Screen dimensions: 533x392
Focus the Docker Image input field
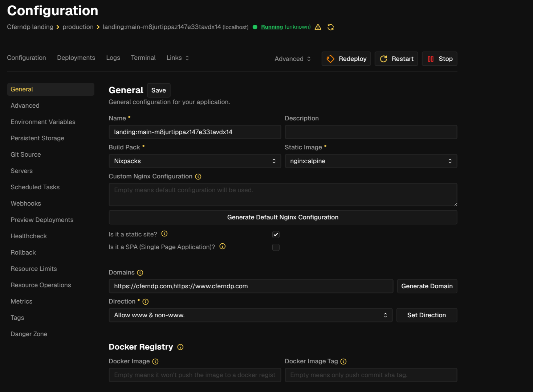pyautogui.click(x=195, y=375)
